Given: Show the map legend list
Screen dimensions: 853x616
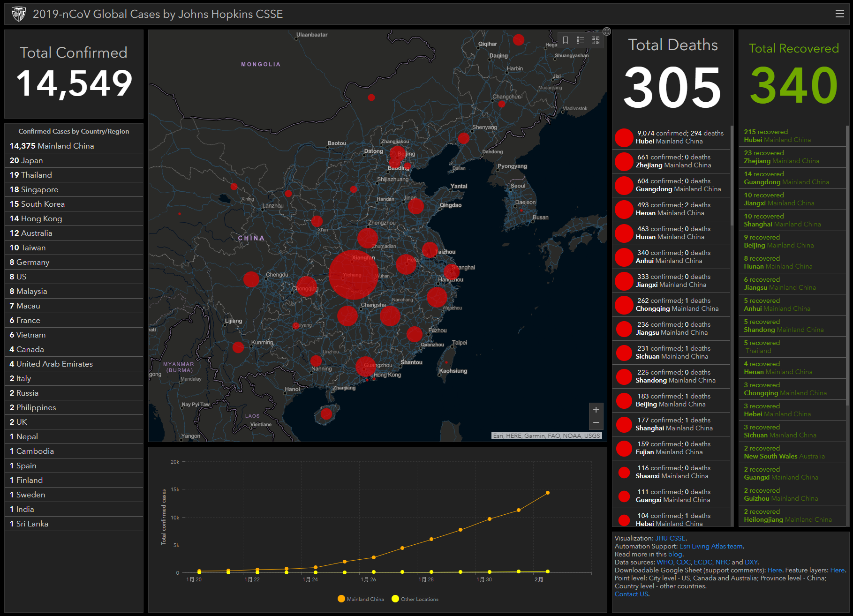Looking at the screenshot, I should pyautogui.click(x=581, y=40).
